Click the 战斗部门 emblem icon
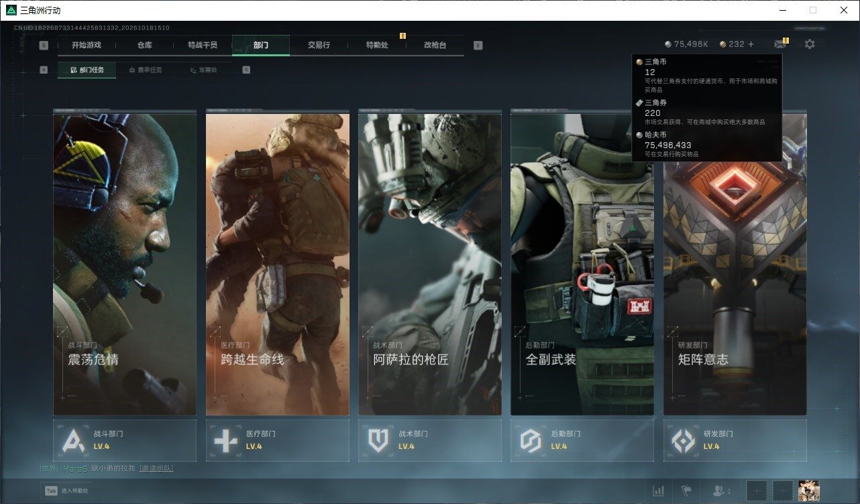The height and width of the screenshot is (504, 860). click(74, 440)
